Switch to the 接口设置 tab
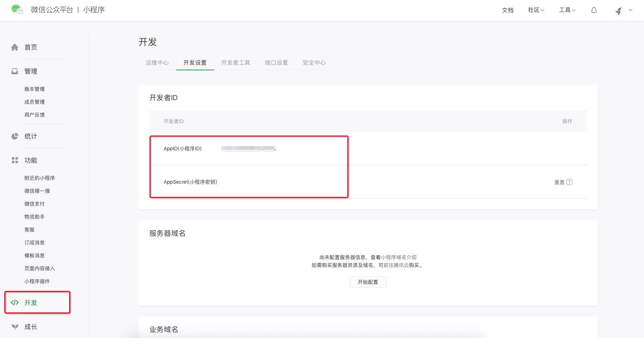 tap(276, 62)
